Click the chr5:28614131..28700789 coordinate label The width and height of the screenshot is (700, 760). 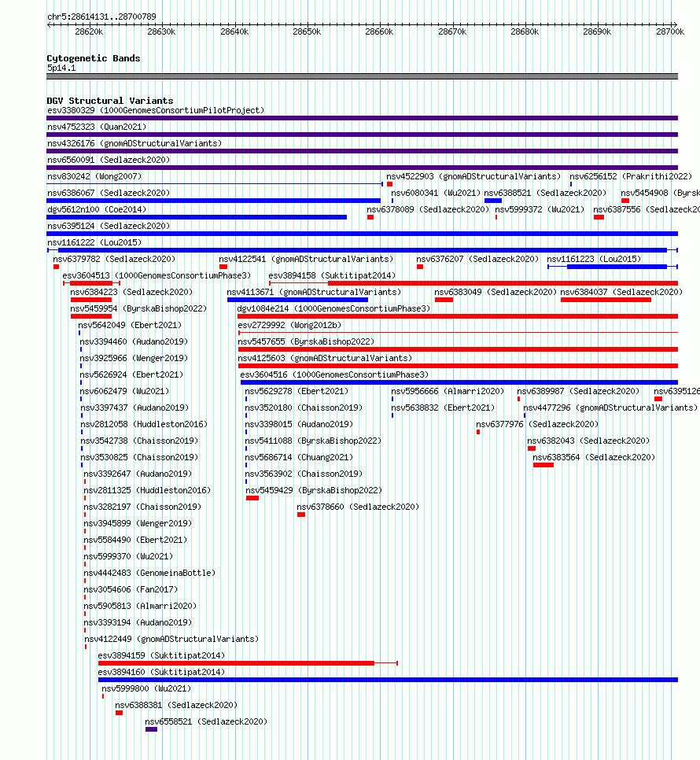[x=101, y=17]
